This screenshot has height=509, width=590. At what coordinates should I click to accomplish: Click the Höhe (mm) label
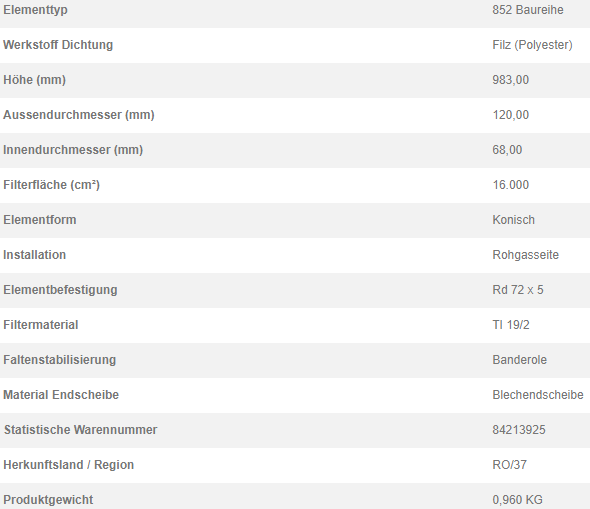coord(34,80)
